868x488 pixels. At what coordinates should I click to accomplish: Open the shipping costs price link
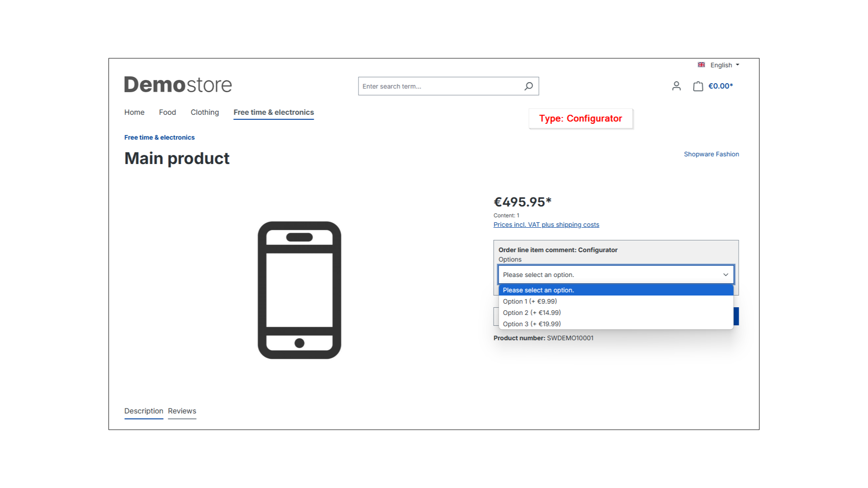click(546, 225)
